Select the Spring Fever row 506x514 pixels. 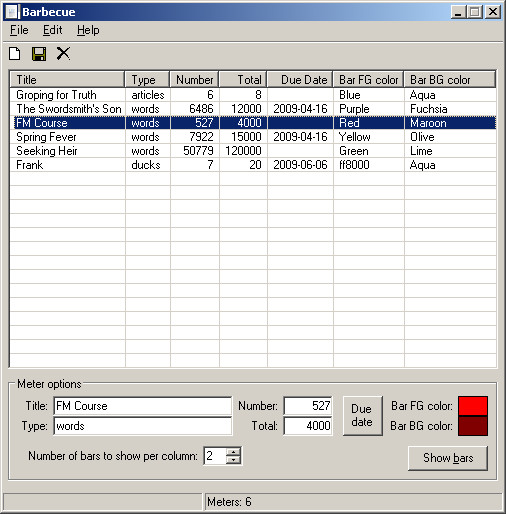click(x=253, y=137)
